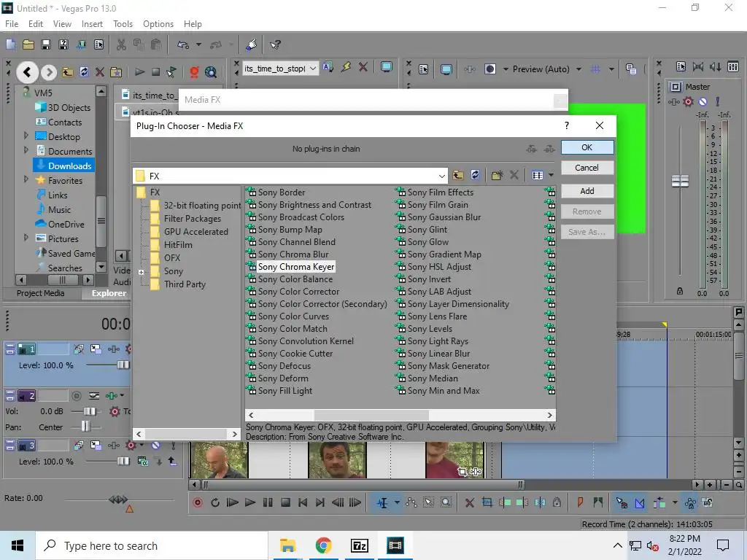Toggle Split Screen View icon in preview
This screenshot has height=560, width=747.
[x=489, y=69]
